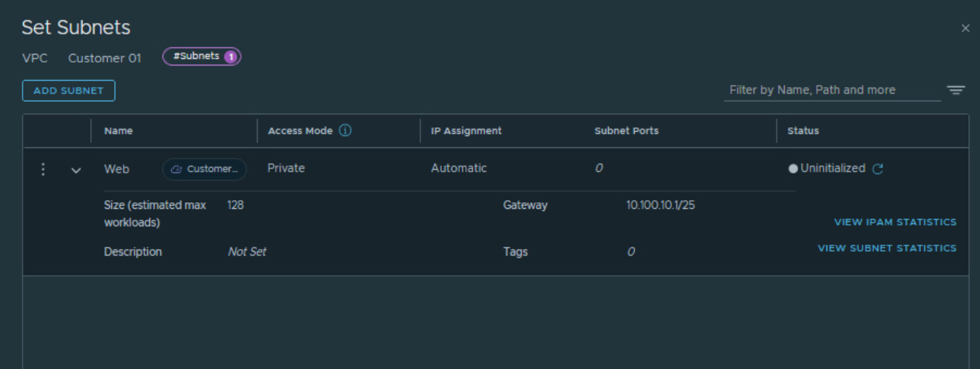The width and height of the screenshot is (980, 369).
Task: Click the Status column header
Action: (803, 131)
